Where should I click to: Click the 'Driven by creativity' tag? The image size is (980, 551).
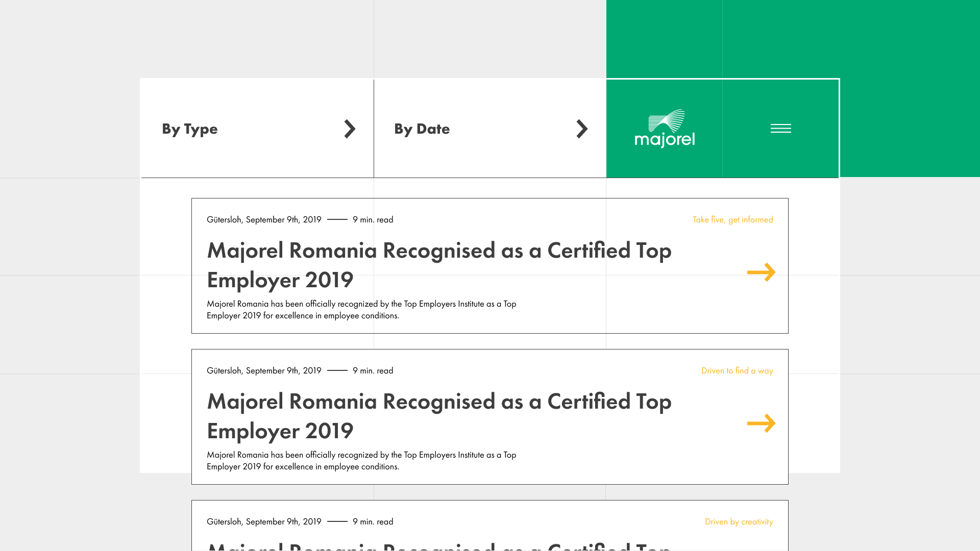point(739,522)
